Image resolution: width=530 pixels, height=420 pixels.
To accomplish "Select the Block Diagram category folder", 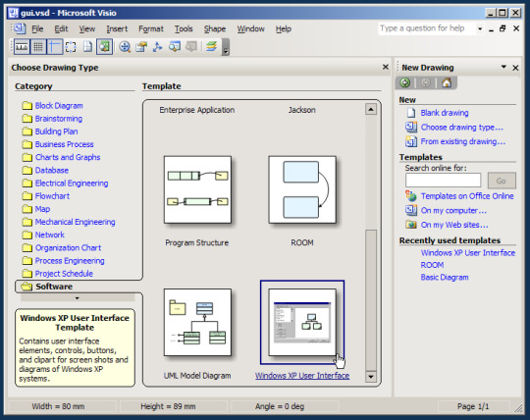I will click(x=52, y=106).
